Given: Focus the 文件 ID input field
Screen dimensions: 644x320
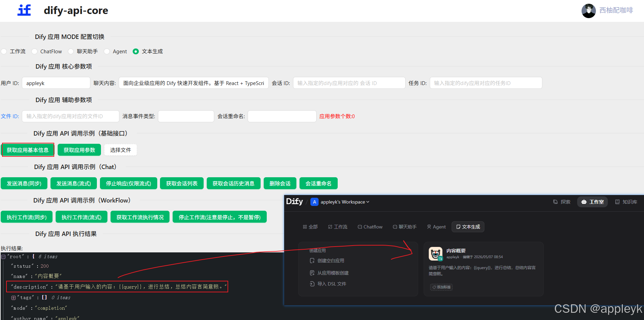Looking at the screenshot, I should pyautogui.click(x=71, y=116).
